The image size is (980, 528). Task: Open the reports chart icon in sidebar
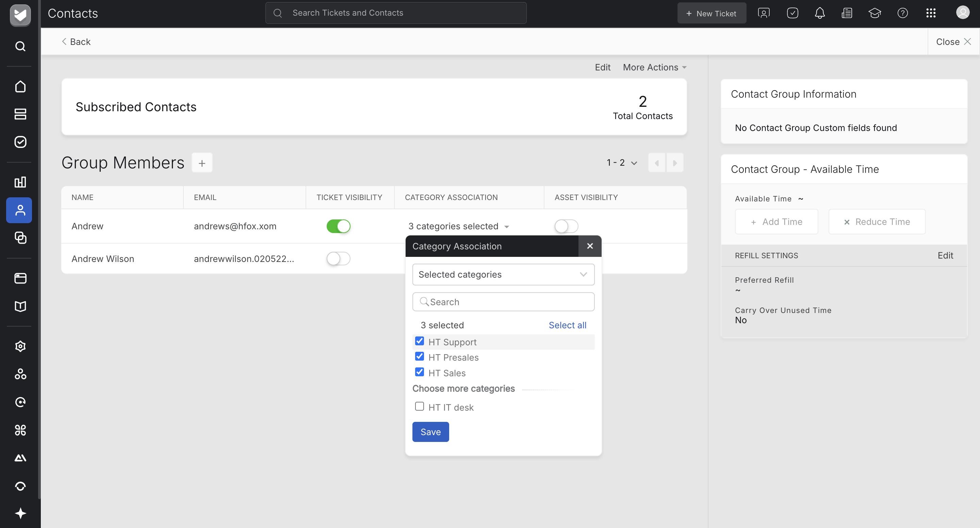click(x=20, y=182)
